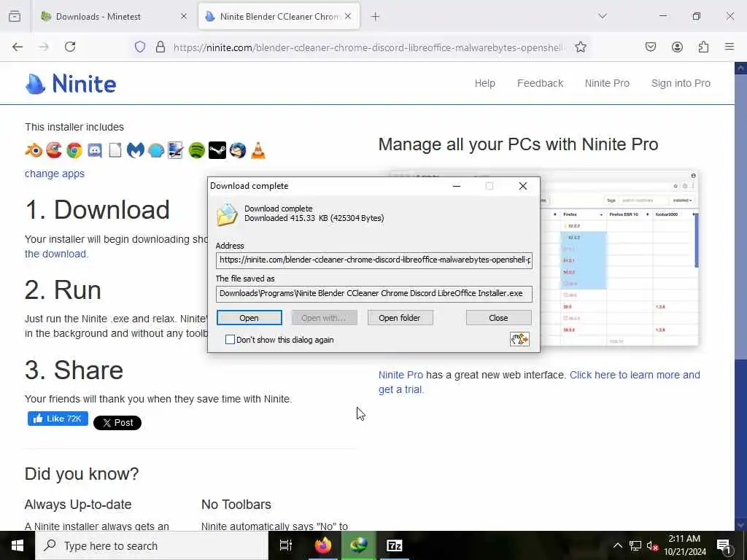Click 'The file saved as' path field

point(374,293)
